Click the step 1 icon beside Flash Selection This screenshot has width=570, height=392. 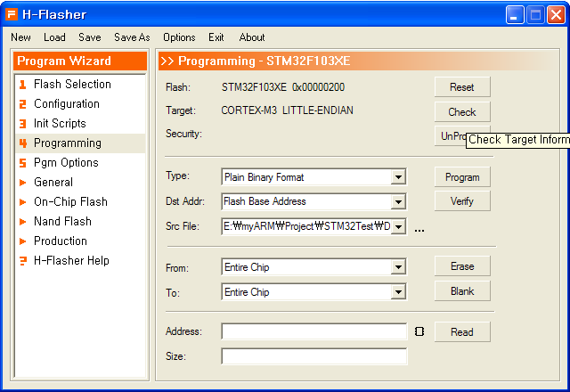click(x=22, y=85)
